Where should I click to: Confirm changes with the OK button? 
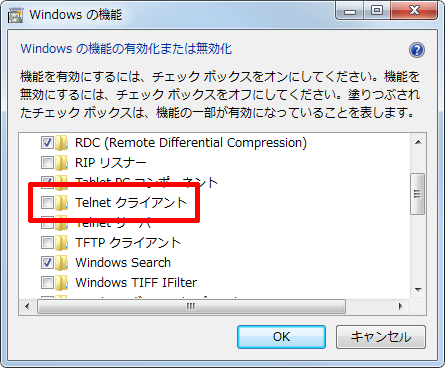(281, 337)
